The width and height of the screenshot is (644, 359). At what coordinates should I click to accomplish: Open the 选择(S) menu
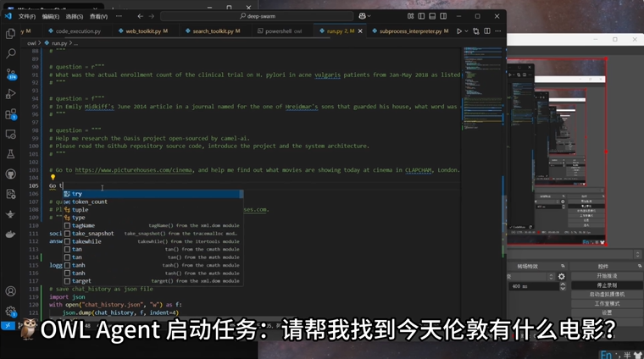click(x=75, y=16)
